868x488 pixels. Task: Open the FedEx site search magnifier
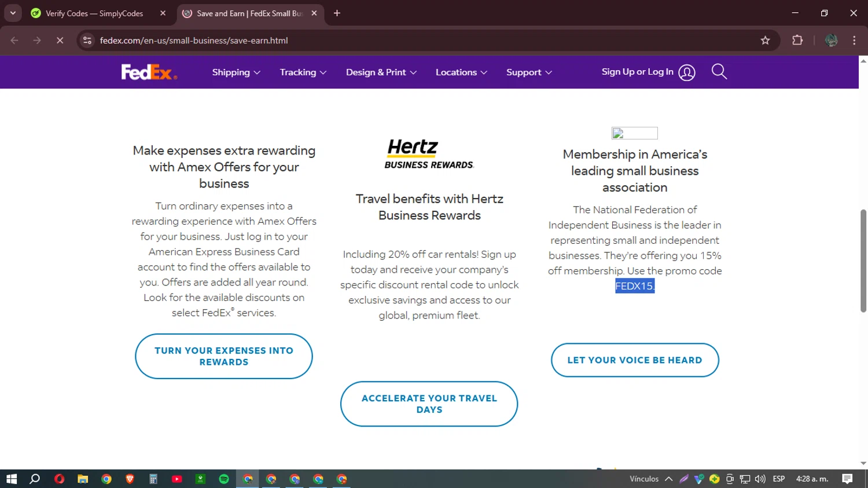click(719, 72)
